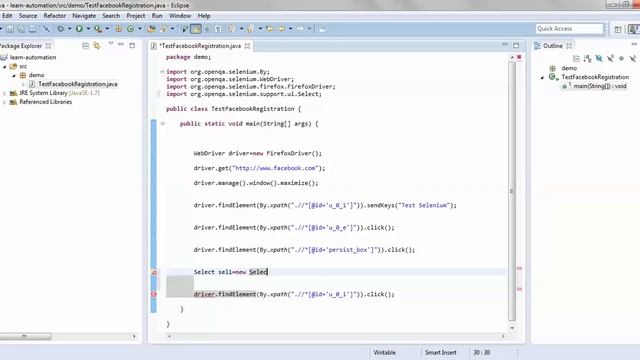This screenshot has width=640, height=360.
Task: Click the New Java Package toolbar icon
Action: 118,29
